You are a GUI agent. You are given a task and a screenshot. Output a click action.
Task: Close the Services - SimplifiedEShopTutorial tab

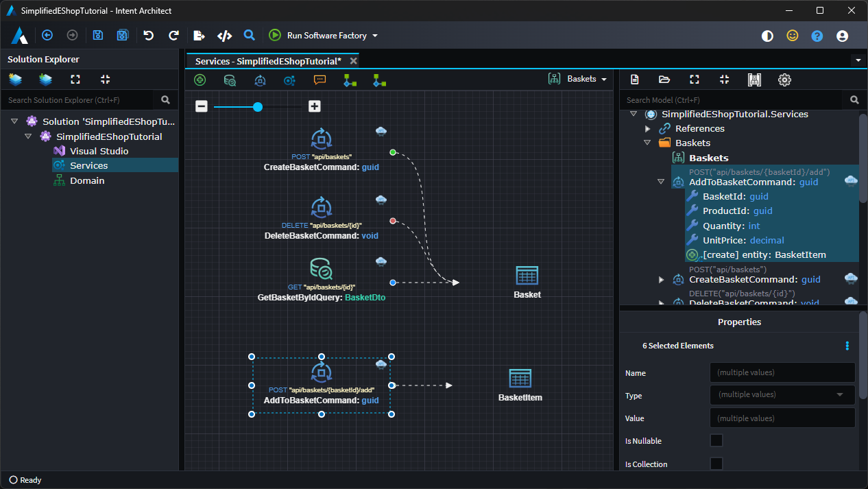tap(354, 61)
